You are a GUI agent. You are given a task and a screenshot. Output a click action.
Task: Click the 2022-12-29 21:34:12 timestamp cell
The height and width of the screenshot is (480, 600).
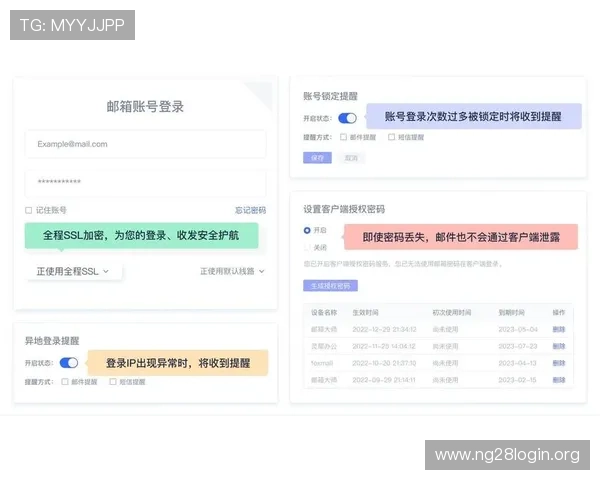(x=384, y=329)
